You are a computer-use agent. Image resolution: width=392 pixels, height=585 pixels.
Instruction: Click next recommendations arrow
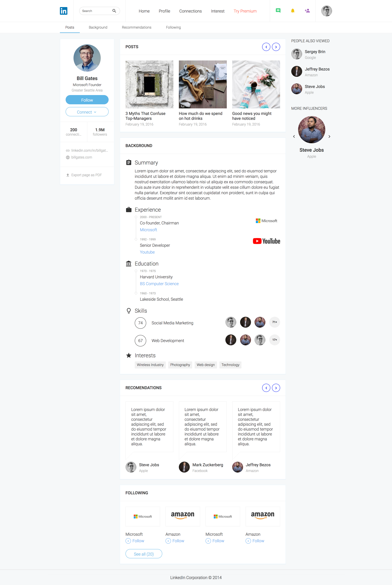pyautogui.click(x=276, y=388)
